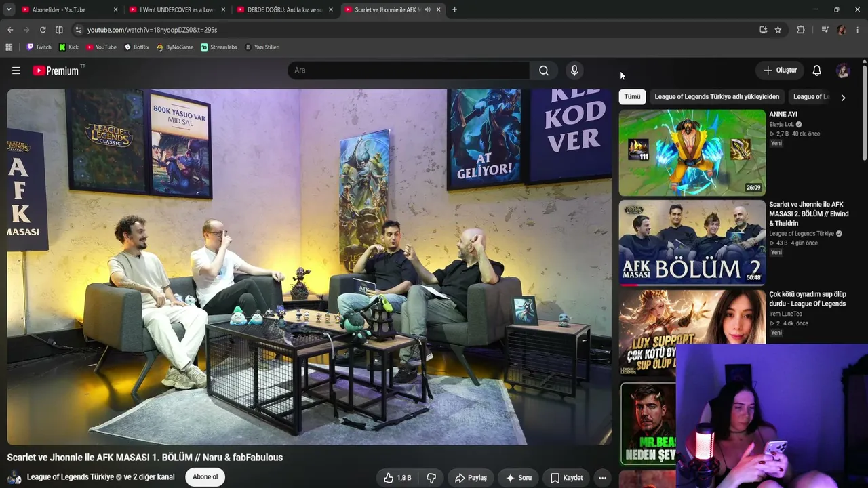Go back in browser history

pyautogui.click(x=10, y=30)
